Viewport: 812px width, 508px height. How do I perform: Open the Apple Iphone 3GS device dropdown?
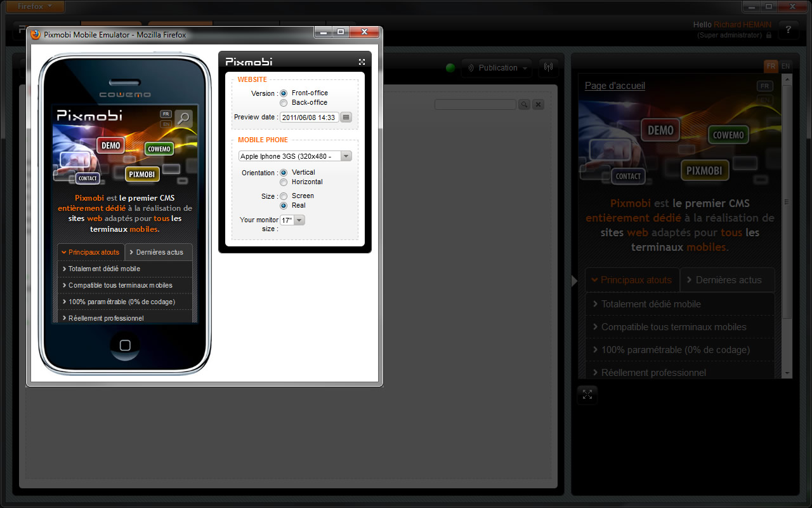(295, 156)
